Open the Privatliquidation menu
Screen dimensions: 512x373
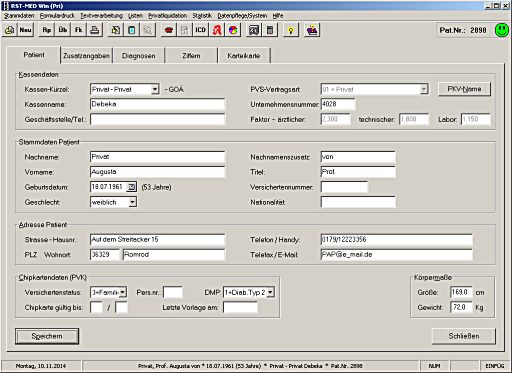(167, 16)
